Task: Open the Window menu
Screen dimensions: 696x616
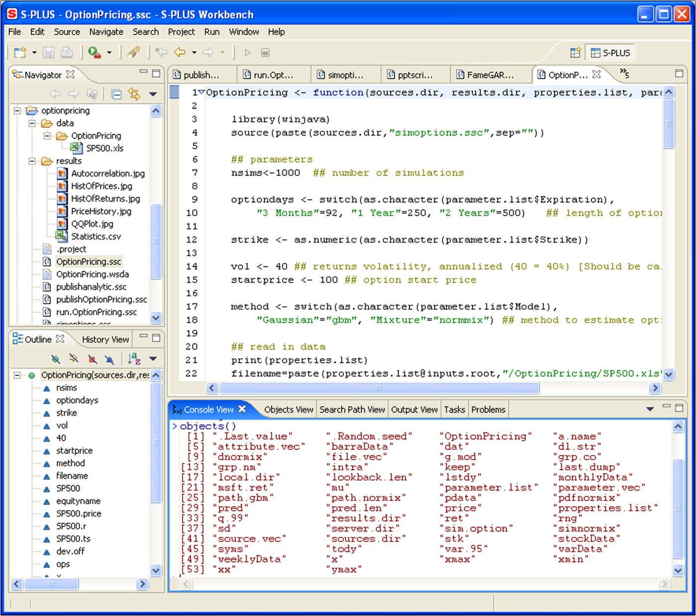Action: pyautogui.click(x=244, y=32)
